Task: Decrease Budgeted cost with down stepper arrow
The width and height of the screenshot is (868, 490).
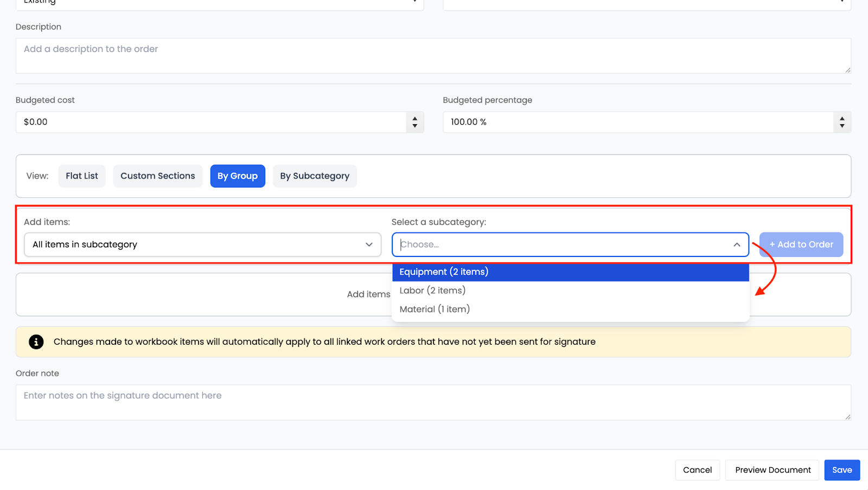Action: point(414,126)
